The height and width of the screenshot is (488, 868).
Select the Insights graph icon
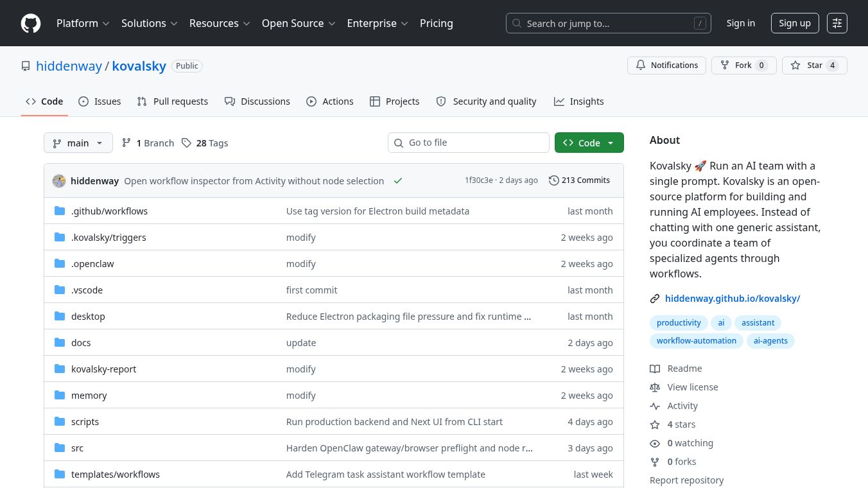point(559,101)
